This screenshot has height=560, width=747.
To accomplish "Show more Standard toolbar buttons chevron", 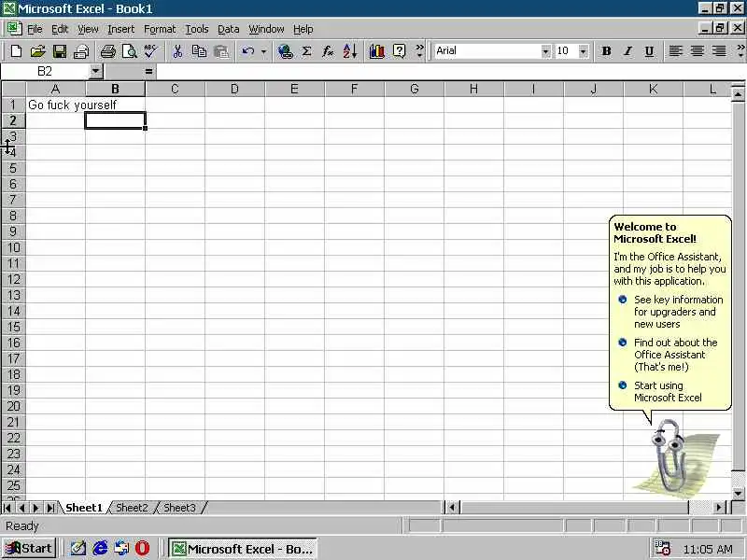I will 419,51.
